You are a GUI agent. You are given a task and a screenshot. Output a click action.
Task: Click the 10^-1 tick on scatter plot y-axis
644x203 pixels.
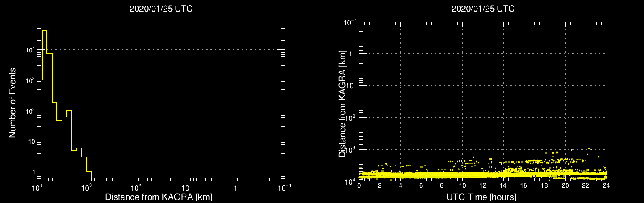click(350, 22)
